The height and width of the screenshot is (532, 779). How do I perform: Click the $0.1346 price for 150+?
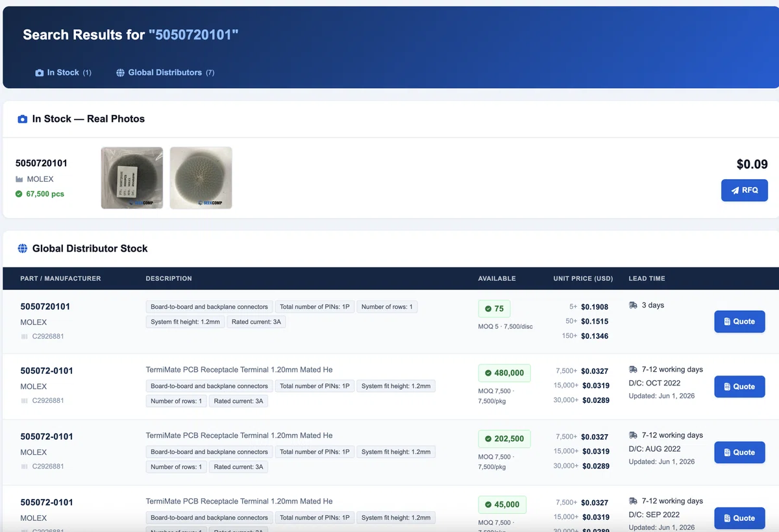coord(595,336)
